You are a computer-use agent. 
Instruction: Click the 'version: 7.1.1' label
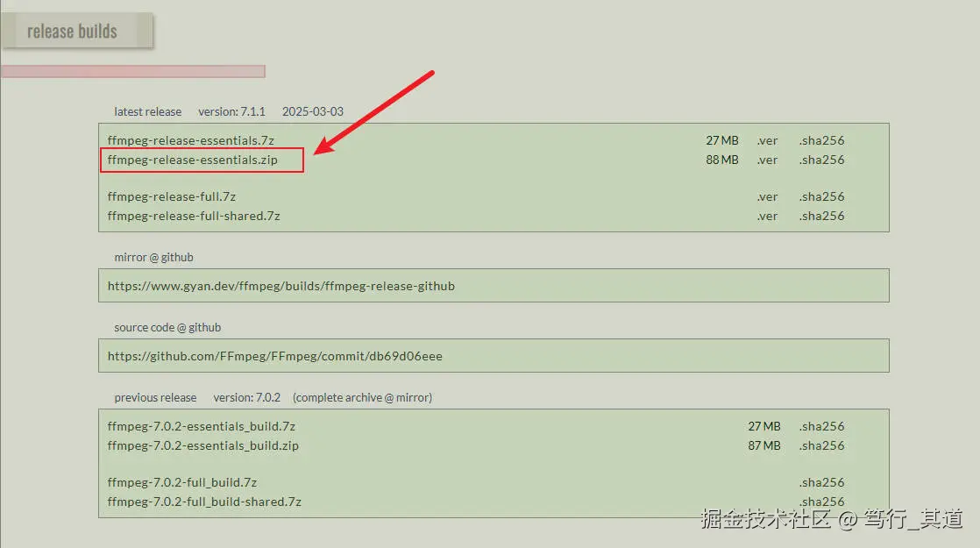point(232,112)
